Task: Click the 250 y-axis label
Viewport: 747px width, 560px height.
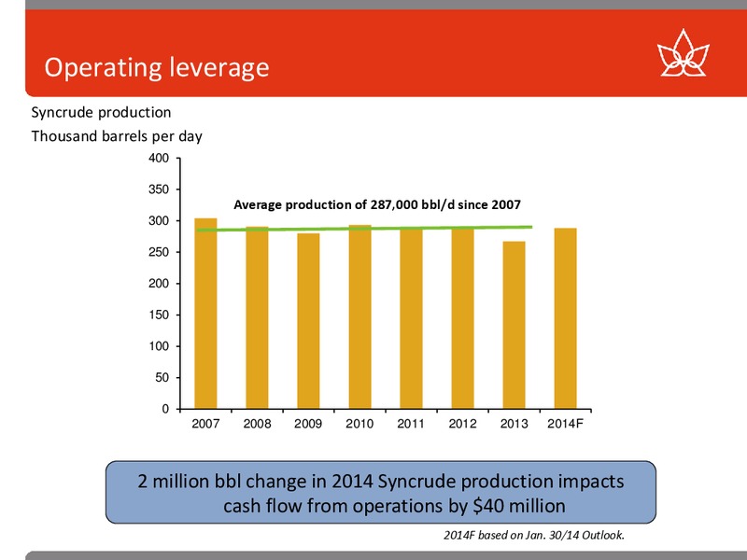Action: [x=159, y=252]
